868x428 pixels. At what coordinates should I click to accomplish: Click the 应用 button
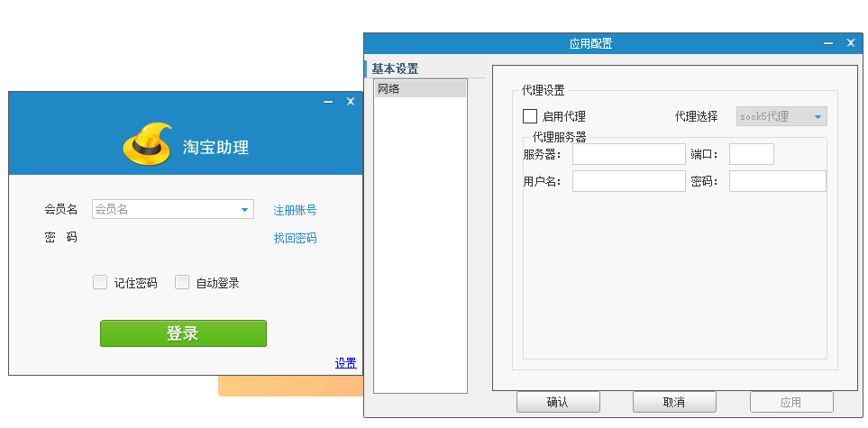click(791, 402)
